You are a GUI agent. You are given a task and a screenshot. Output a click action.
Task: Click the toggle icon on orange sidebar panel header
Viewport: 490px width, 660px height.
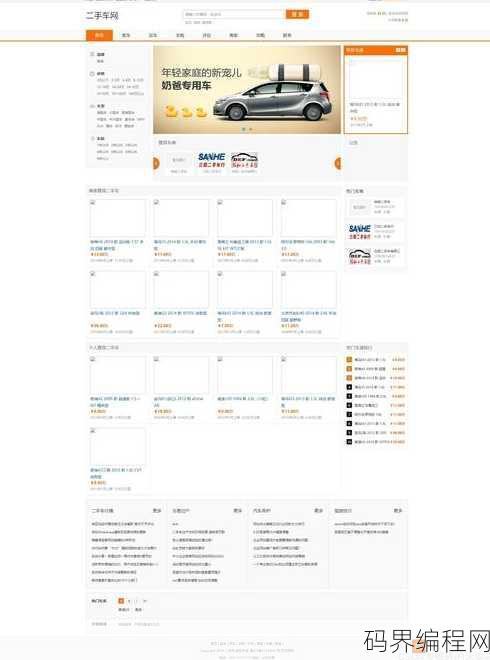(400, 50)
